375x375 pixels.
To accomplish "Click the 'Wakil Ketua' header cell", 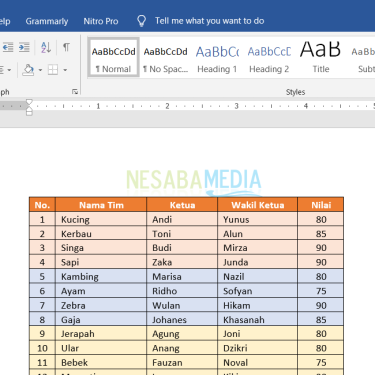I will pyautogui.click(x=257, y=205).
